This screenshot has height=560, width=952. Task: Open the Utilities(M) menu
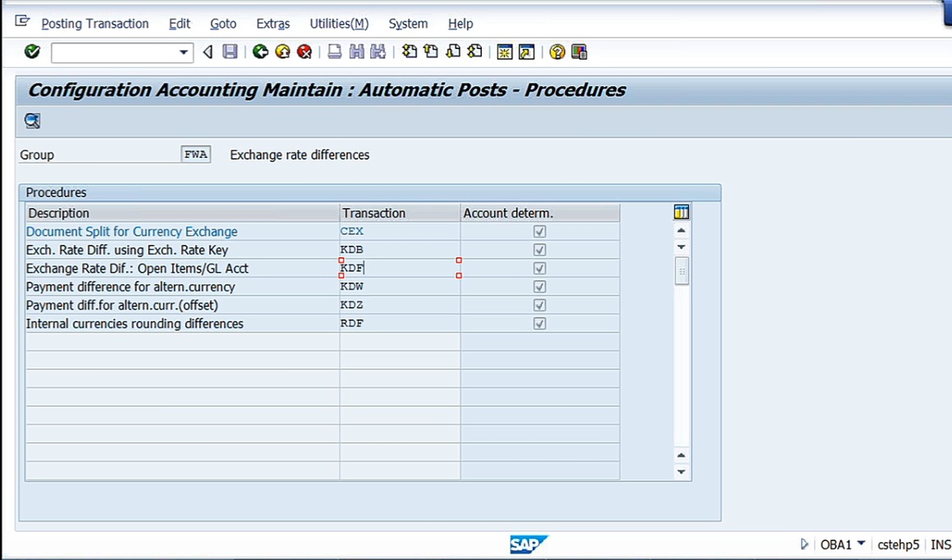(339, 24)
